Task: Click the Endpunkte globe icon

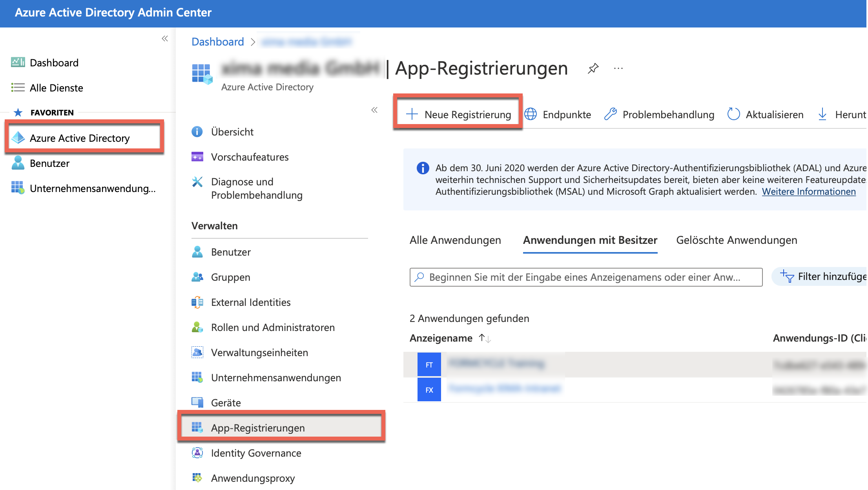Action: 531,114
